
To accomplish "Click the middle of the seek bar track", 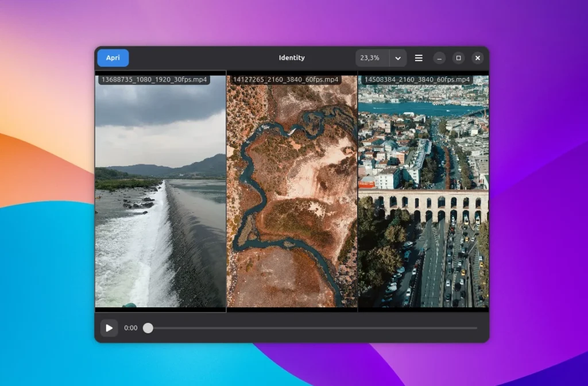I will click(313, 328).
